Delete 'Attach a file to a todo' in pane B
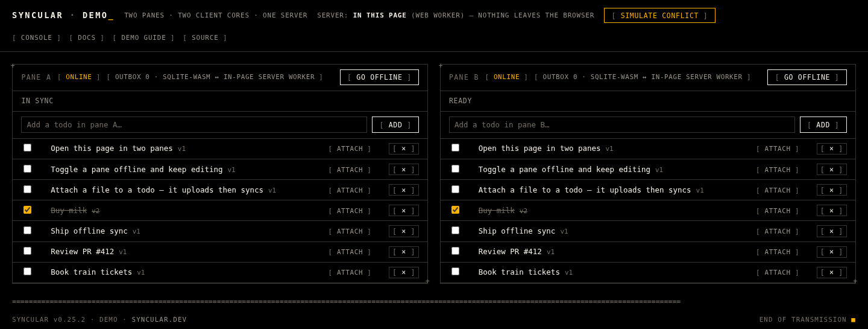 coord(832,190)
